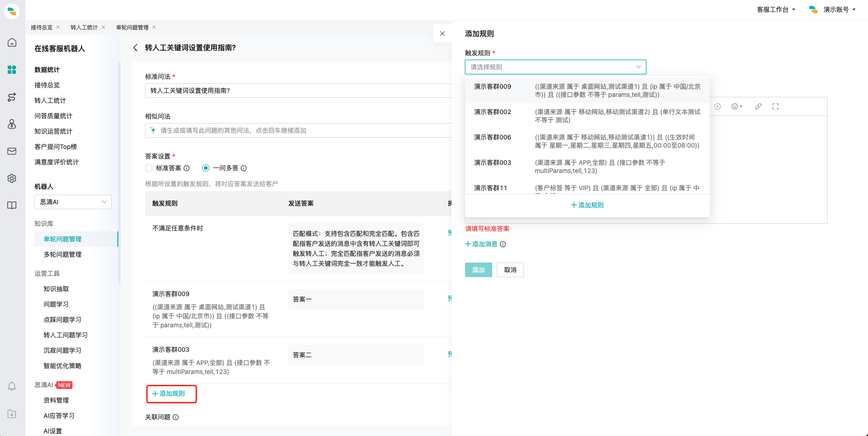Click the plus-circle icon in editor toolbar
Image resolution: width=868 pixels, height=436 pixels.
tap(718, 106)
